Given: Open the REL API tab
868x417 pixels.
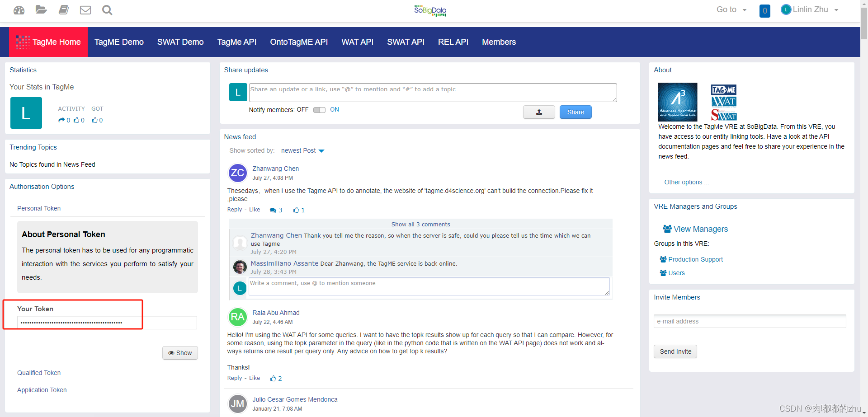Looking at the screenshot, I should (x=453, y=42).
